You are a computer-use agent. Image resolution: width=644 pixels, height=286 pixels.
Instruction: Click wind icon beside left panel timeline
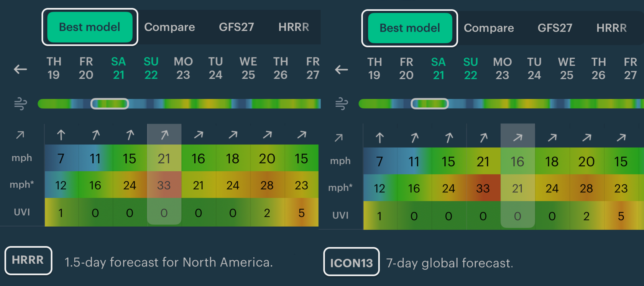click(20, 104)
